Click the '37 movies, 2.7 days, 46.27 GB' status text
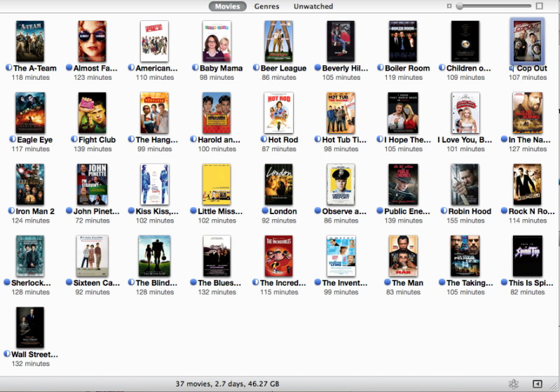Image resolution: width=560 pixels, height=392 pixels. [x=228, y=384]
